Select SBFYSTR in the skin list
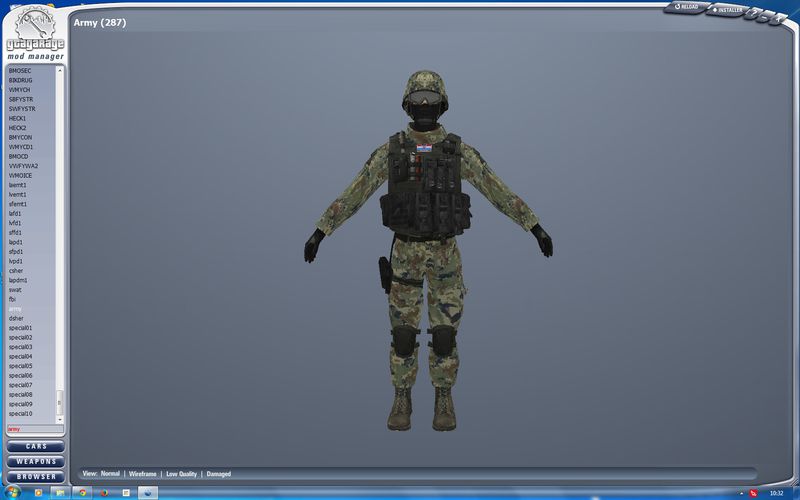800x500 pixels. tap(21, 99)
